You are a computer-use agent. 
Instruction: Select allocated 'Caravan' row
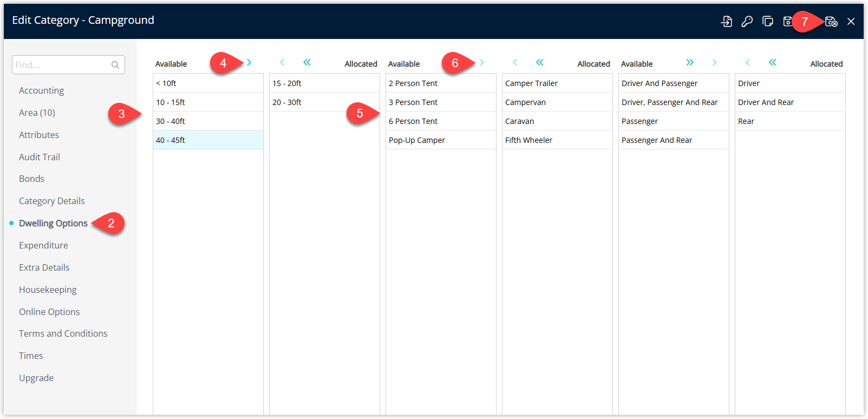[557, 121]
